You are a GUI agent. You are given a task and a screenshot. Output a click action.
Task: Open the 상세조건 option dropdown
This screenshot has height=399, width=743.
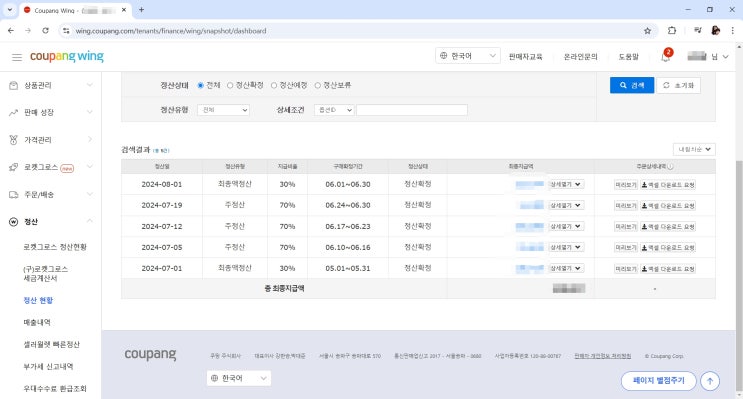[x=334, y=110]
